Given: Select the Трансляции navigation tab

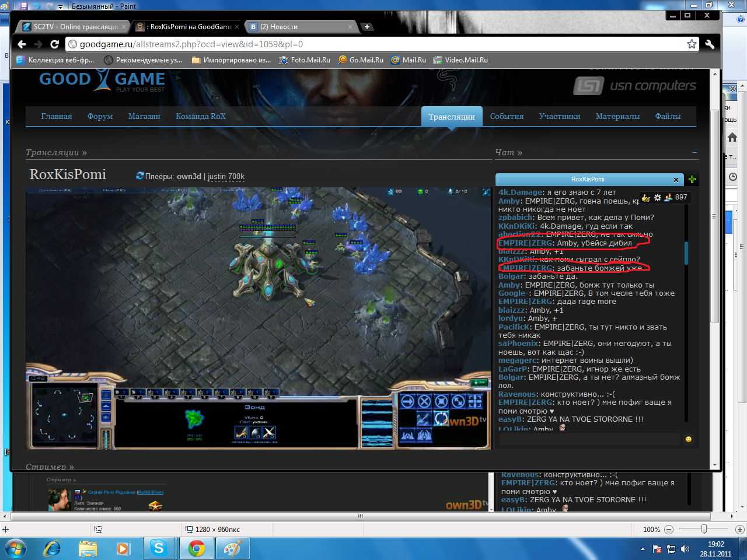Looking at the screenshot, I should tap(452, 117).
